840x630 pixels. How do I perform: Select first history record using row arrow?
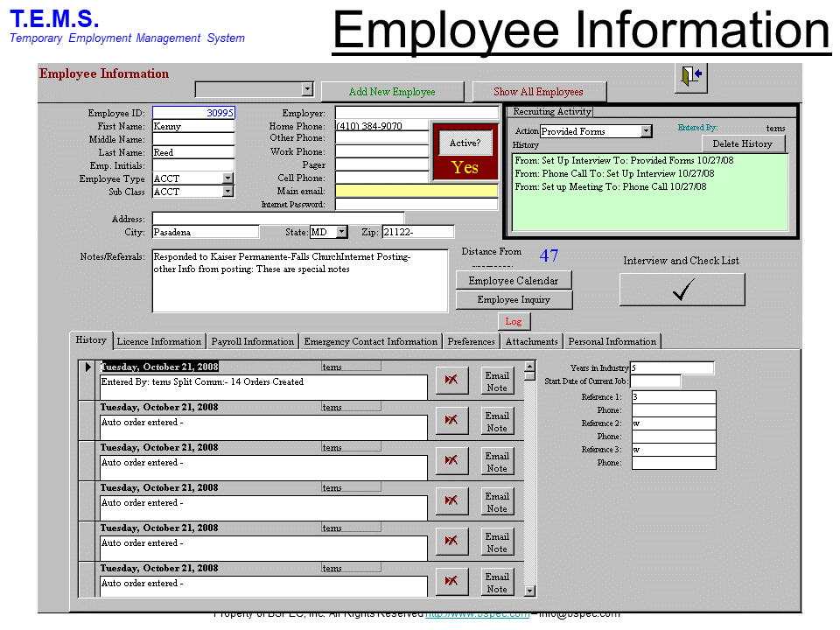(87, 367)
